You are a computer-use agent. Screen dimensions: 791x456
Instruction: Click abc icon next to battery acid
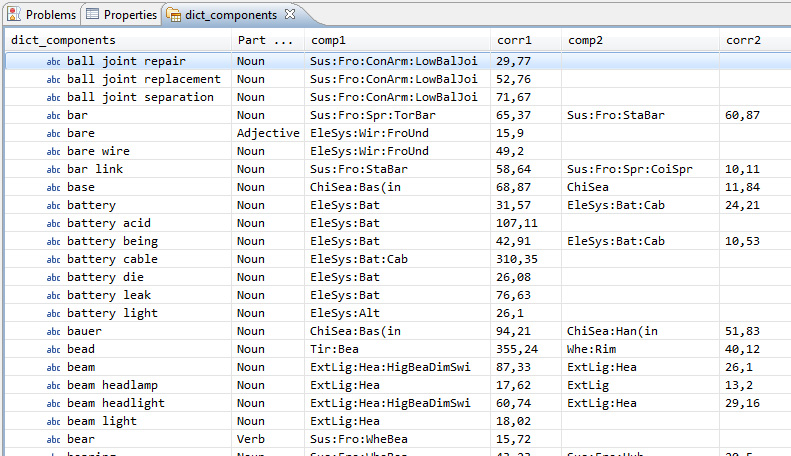pos(53,223)
